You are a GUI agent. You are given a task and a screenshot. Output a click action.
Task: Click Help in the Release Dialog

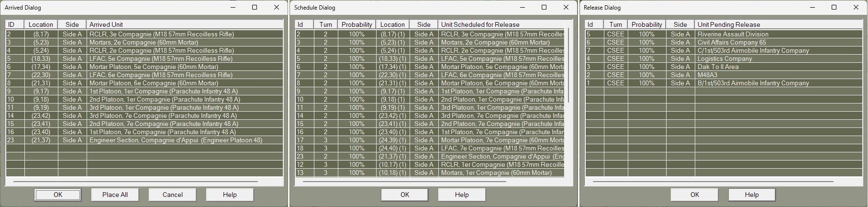point(752,195)
